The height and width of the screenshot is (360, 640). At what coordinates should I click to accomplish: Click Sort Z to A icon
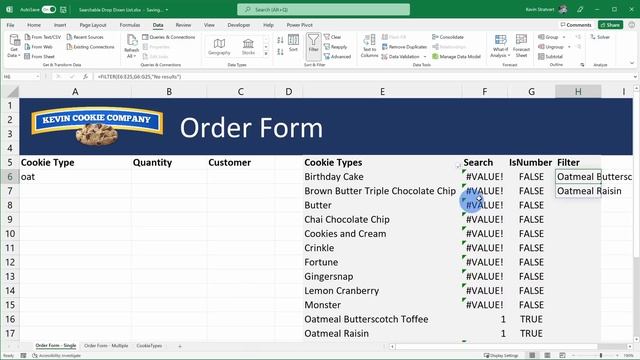tap(280, 52)
